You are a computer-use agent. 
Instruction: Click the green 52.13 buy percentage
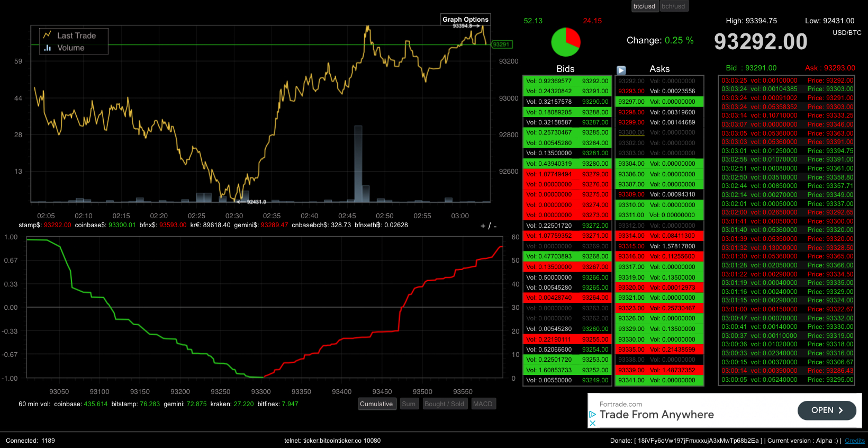(533, 21)
